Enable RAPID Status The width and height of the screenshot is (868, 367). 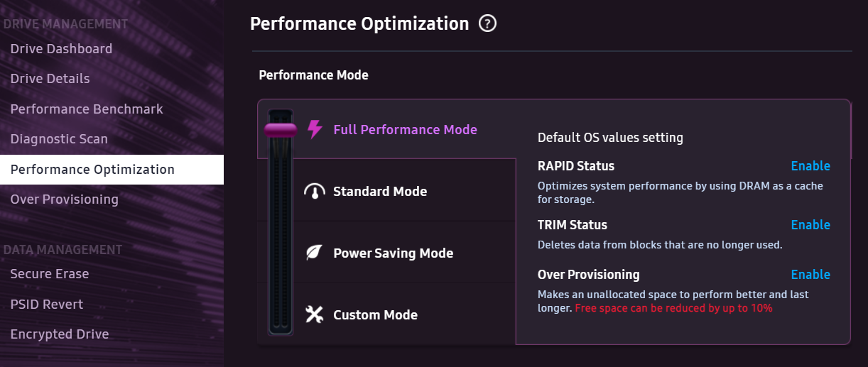click(810, 166)
